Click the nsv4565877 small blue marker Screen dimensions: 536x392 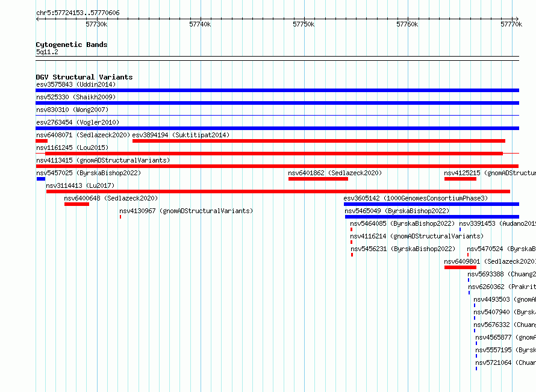(x=476, y=343)
